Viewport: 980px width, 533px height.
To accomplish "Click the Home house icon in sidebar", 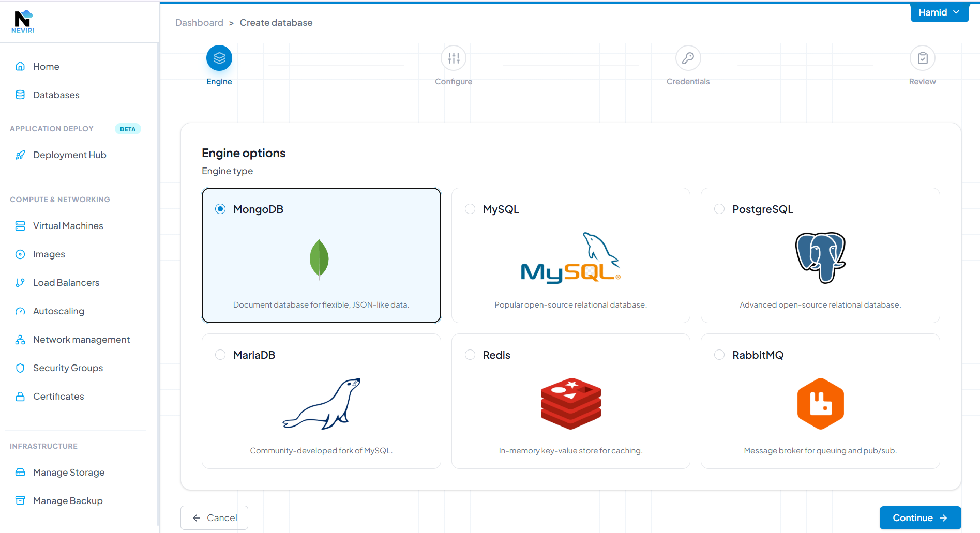I will (20, 66).
